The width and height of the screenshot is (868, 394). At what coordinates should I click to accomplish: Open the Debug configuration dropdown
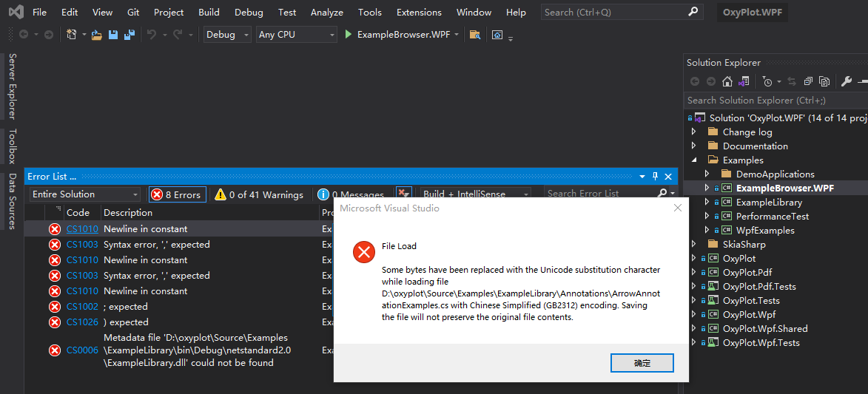227,34
